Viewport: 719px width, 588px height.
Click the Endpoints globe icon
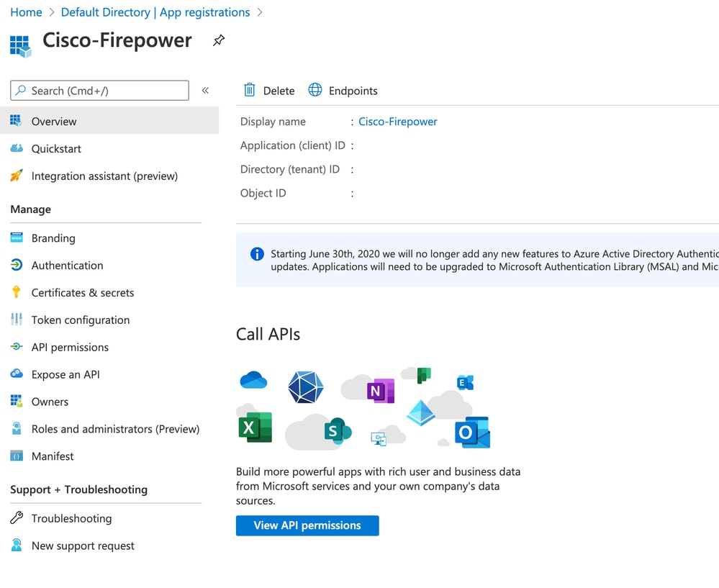(x=315, y=90)
